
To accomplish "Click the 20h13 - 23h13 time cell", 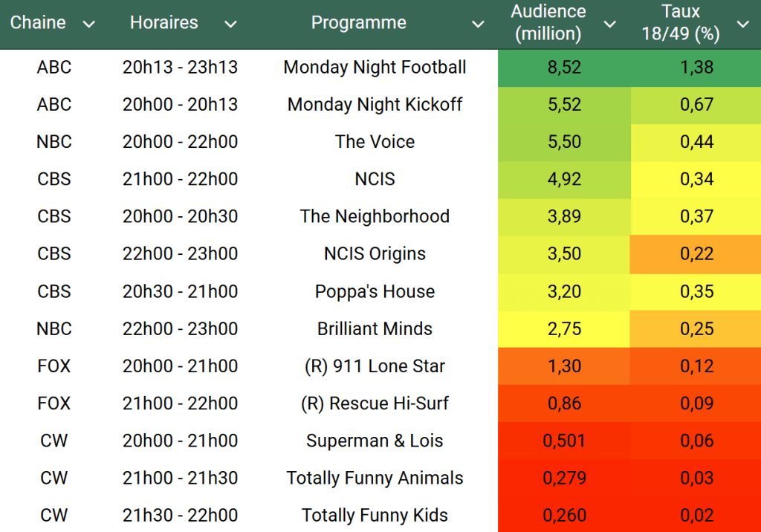I will (180, 68).
